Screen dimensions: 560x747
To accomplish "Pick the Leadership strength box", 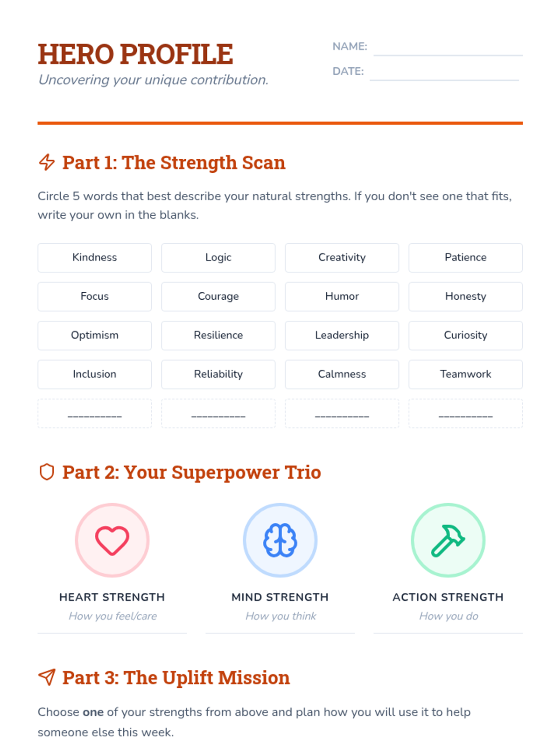I will 342,335.
